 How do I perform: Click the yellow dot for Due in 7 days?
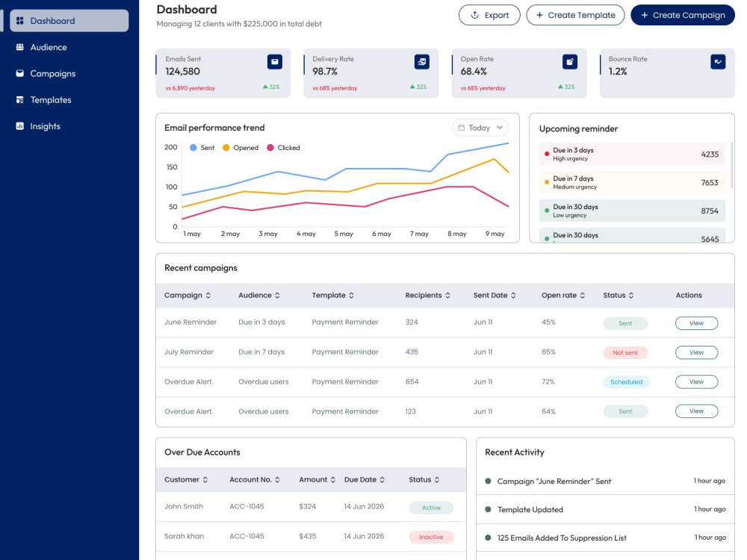coord(547,182)
